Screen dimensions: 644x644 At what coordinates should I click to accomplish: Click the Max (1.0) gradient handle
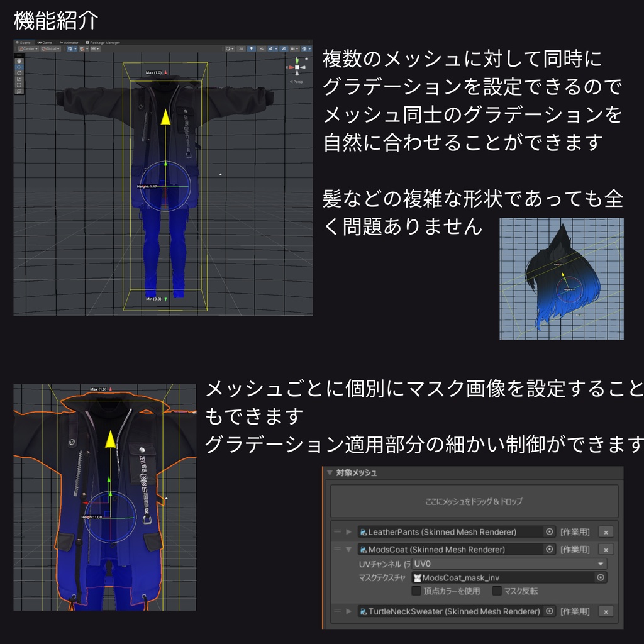165,72
